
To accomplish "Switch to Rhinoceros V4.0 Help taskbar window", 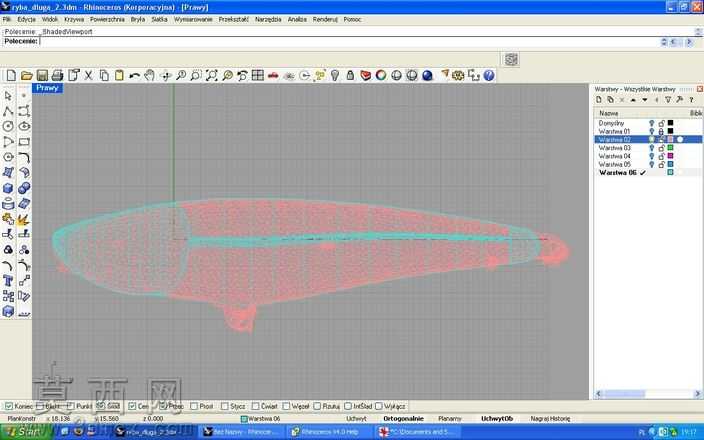I will coord(329,432).
